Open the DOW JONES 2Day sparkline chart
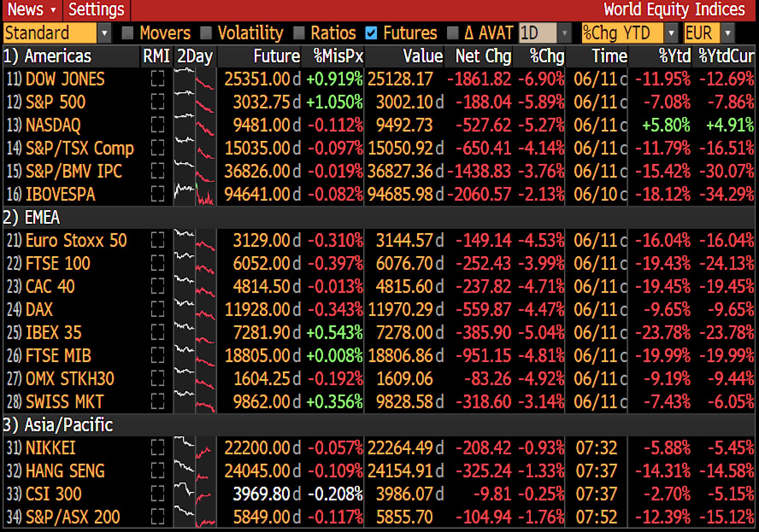The height and width of the screenshot is (532, 759). click(195, 79)
